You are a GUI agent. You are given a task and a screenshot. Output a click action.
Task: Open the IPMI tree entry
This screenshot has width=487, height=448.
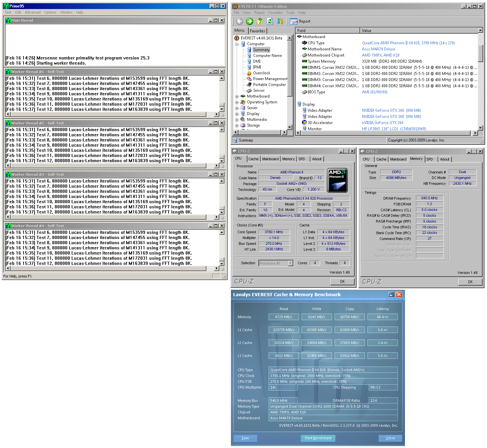(x=257, y=67)
